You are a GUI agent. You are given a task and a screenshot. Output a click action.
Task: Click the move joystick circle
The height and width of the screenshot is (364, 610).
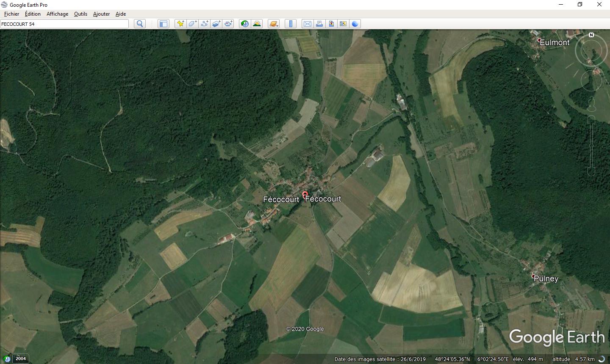tap(591, 81)
